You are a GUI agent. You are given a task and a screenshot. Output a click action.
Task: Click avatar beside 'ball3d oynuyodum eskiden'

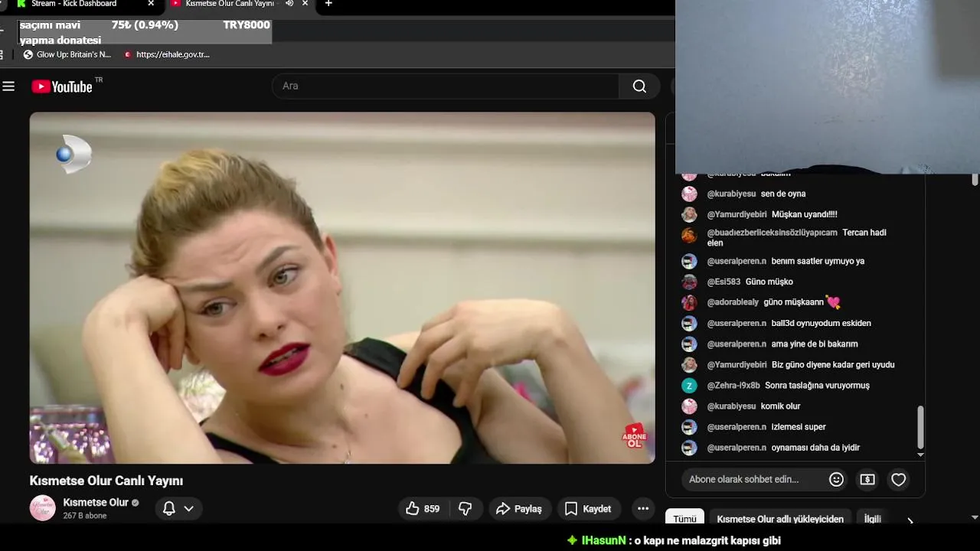coord(689,323)
